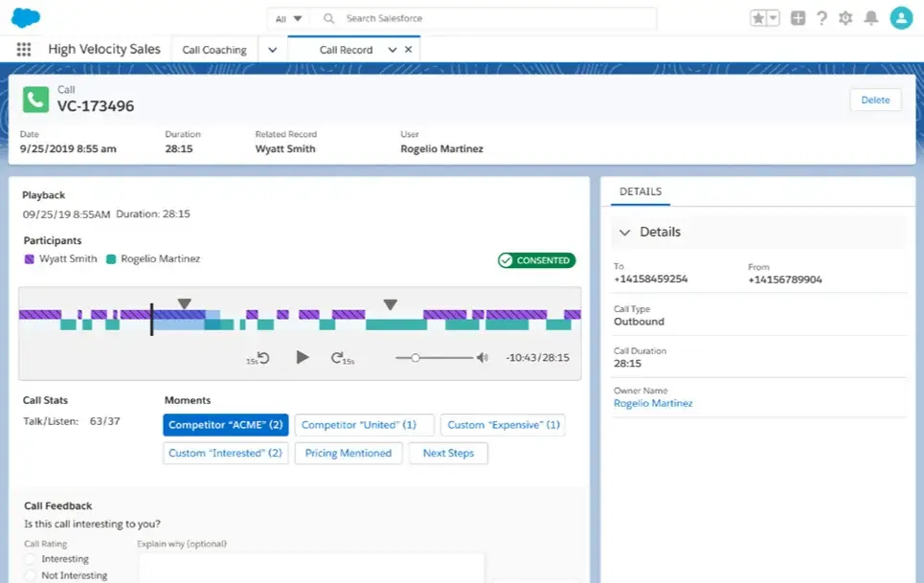Open the Favorites star icon
The width and height of the screenshot is (924, 583).
click(x=758, y=18)
